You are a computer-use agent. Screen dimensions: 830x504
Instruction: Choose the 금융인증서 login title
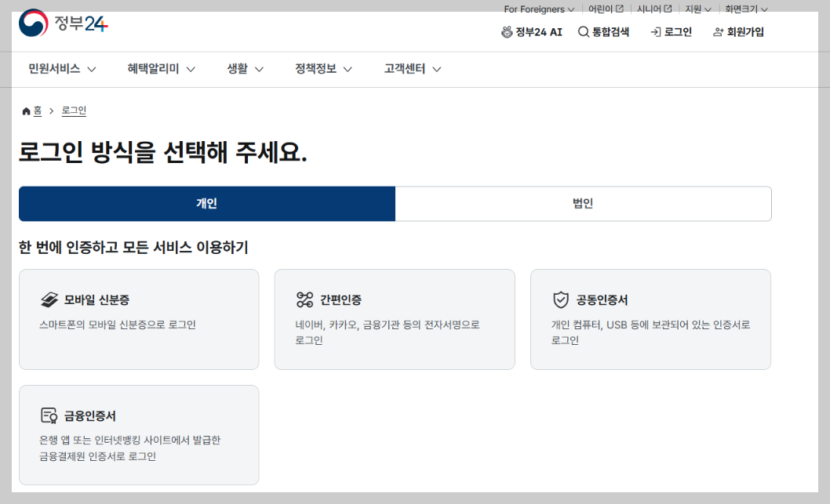pyautogui.click(x=90, y=415)
